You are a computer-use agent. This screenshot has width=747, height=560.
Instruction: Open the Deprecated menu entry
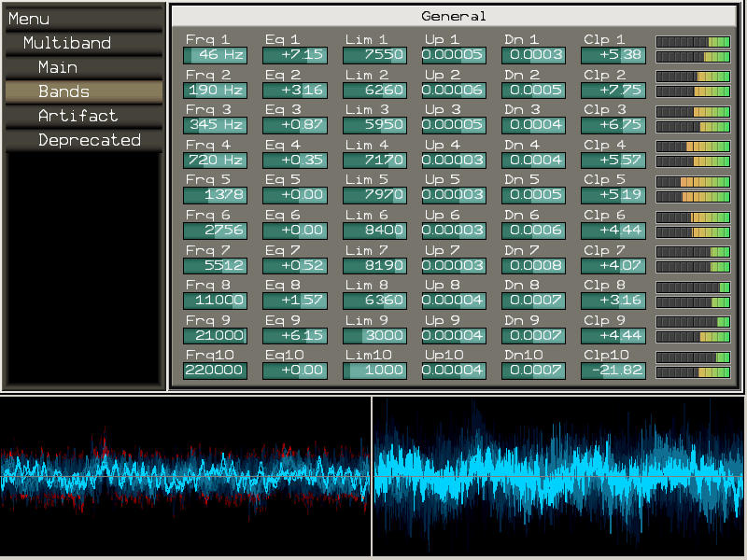pos(84,140)
